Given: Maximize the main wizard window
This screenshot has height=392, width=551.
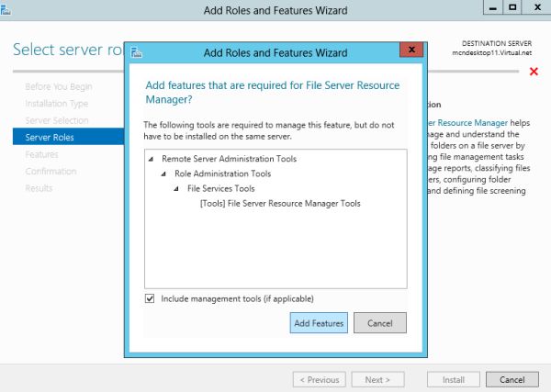Looking at the screenshot, I should pos(512,7).
